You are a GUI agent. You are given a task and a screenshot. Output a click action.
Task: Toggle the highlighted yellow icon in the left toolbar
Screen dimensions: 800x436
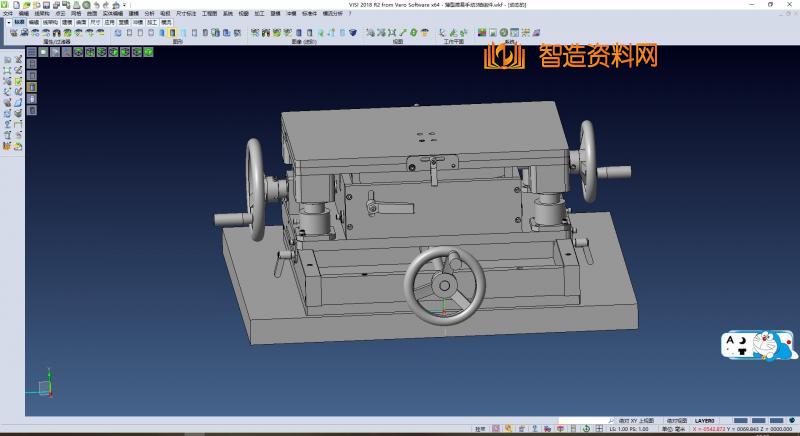(31, 88)
